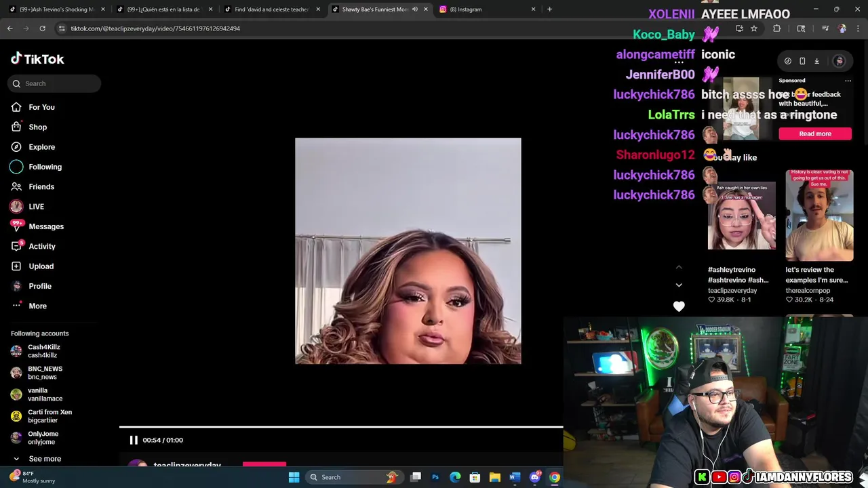Image resolution: width=868 pixels, height=488 pixels.
Task: Open therealcornpop recommended video thumbnail
Action: point(819,216)
